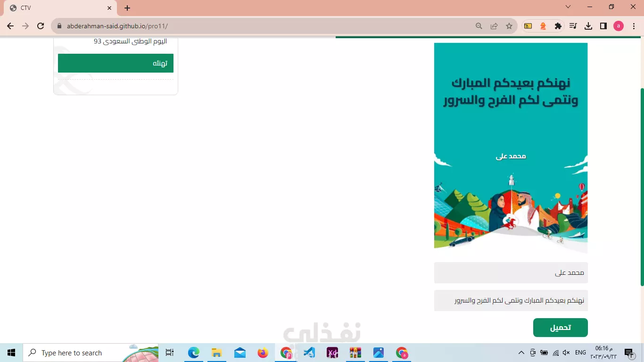Open the Wi-Fi network tray icon
The width and height of the screenshot is (644, 362).
click(x=555, y=353)
